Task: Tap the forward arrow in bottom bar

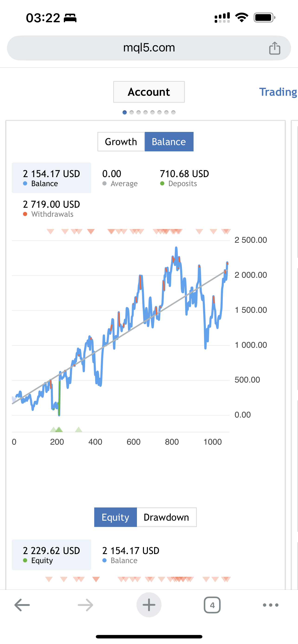Action: [x=85, y=605]
